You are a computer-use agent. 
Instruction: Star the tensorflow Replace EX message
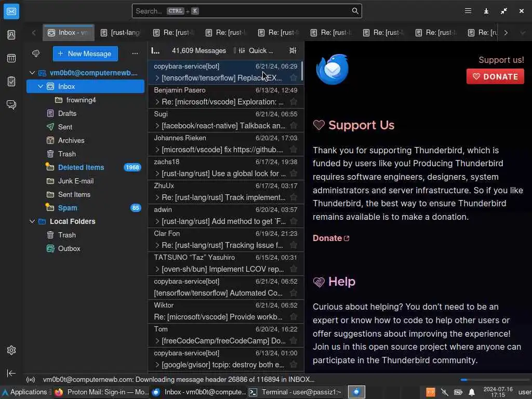pyautogui.click(x=294, y=78)
